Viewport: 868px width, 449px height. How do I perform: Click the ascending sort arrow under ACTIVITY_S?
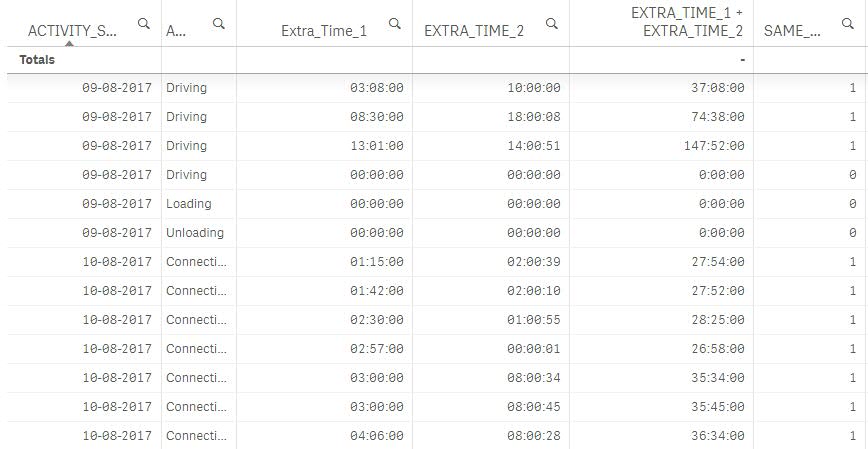[x=69, y=44]
